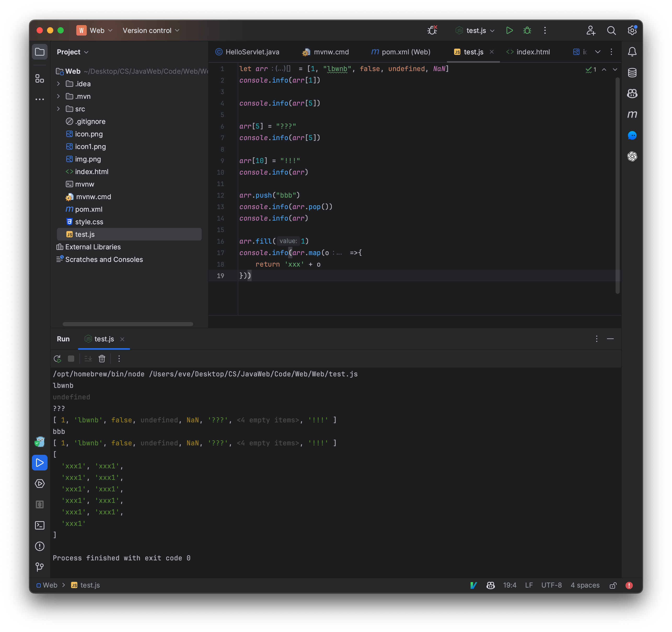Expand the .idea folder
Image resolution: width=672 pixels, height=632 pixels.
(x=59, y=84)
